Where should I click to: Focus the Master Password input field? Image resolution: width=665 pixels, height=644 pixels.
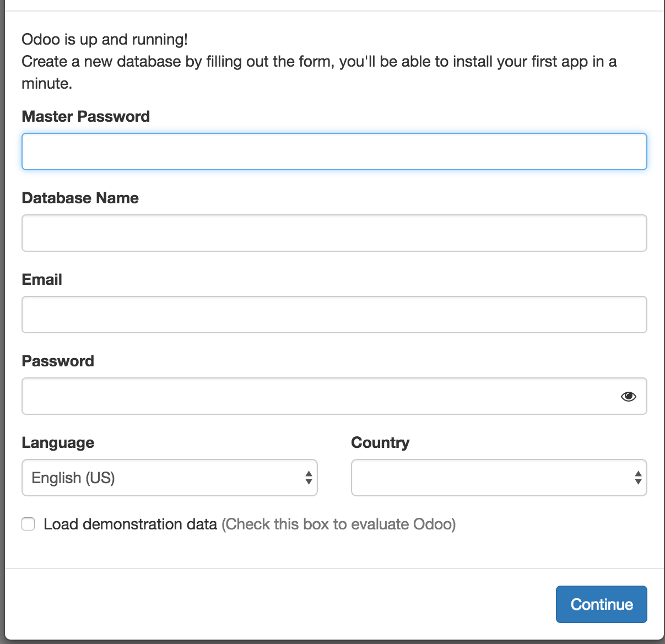point(334,151)
